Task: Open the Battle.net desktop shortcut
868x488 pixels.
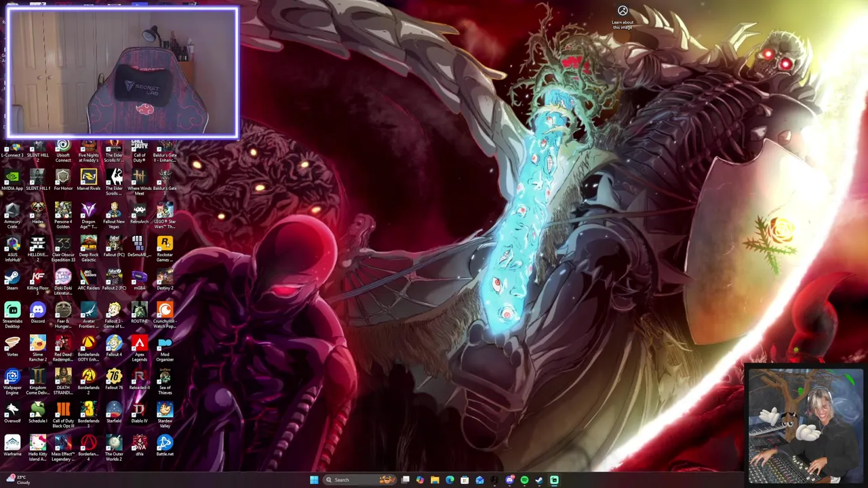Action: pos(165,446)
